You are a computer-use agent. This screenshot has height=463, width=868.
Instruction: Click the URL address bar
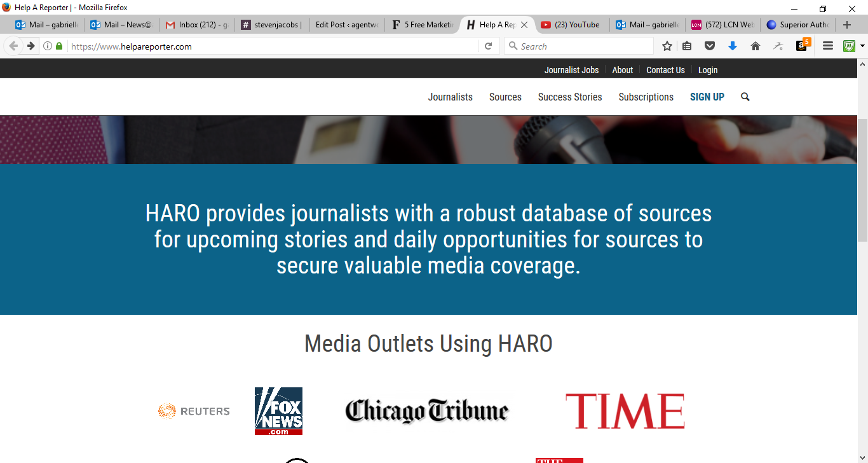click(272, 46)
